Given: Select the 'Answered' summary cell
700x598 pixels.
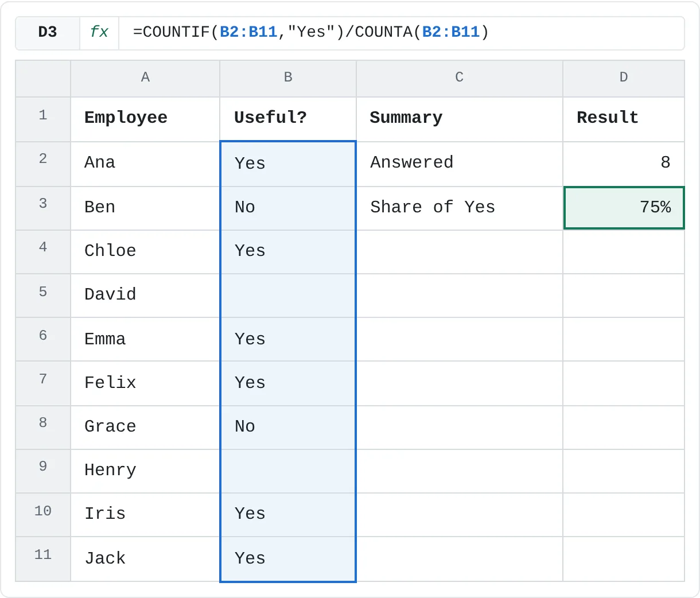Looking at the screenshot, I should (x=460, y=164).
